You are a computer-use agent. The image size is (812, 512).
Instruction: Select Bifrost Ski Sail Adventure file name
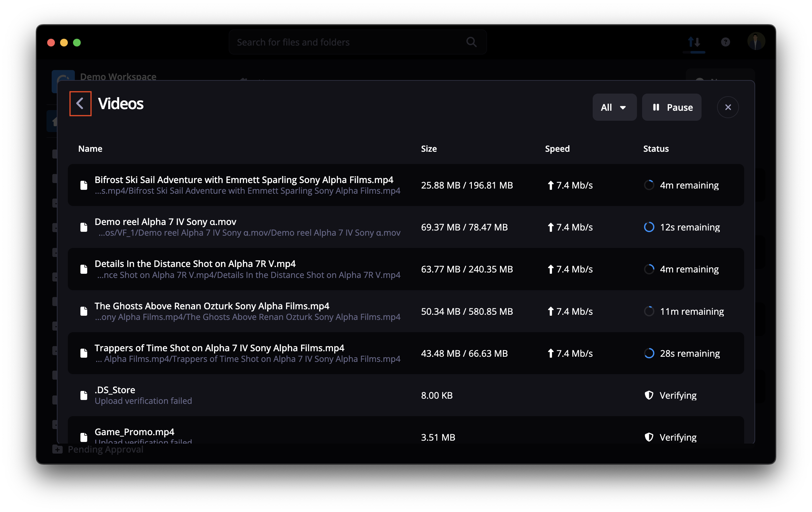tap(244, 180)
